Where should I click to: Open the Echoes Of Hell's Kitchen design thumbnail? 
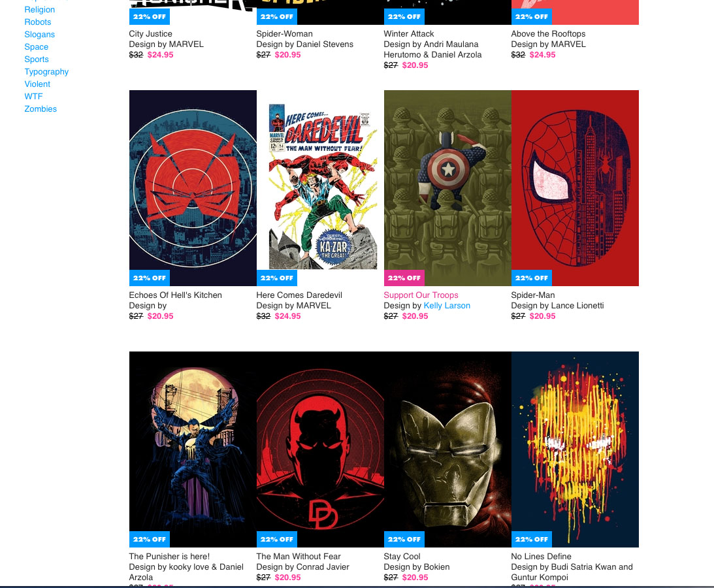click(193, 188)
